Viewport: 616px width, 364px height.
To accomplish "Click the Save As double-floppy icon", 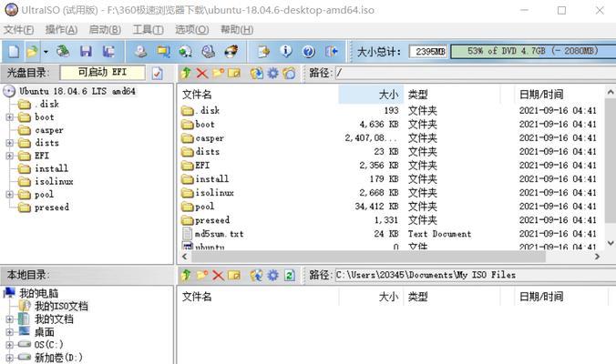I will click(x=108, y=51).
